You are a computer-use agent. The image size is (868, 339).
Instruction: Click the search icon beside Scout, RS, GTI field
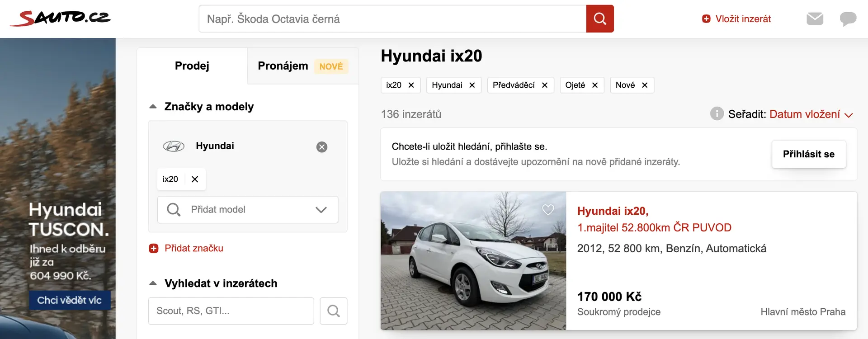coord(333,311)
